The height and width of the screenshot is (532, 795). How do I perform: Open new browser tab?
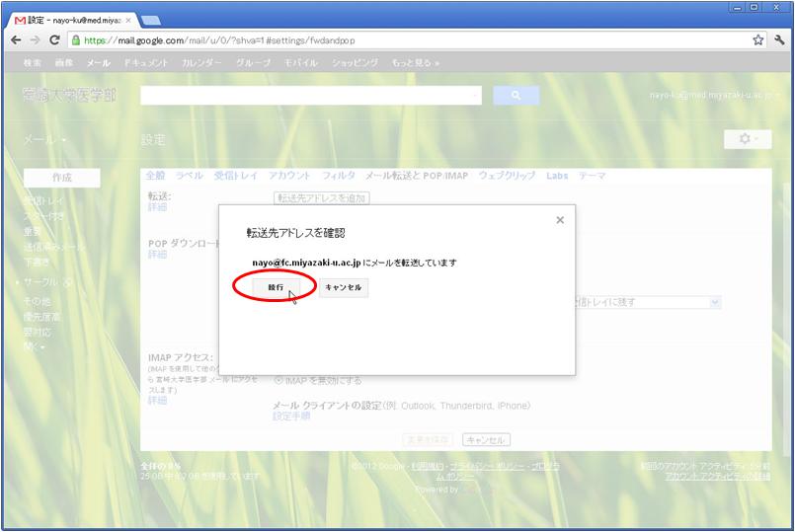(151, 20)
